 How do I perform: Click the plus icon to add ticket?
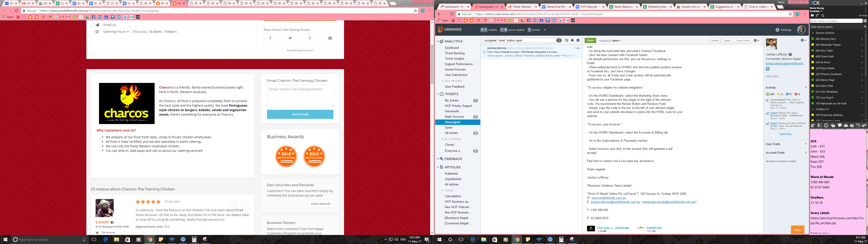[x=572, y=40]
